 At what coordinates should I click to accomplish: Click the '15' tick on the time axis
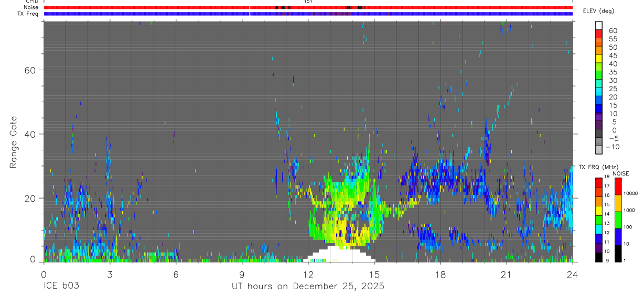tap(374, 275)
